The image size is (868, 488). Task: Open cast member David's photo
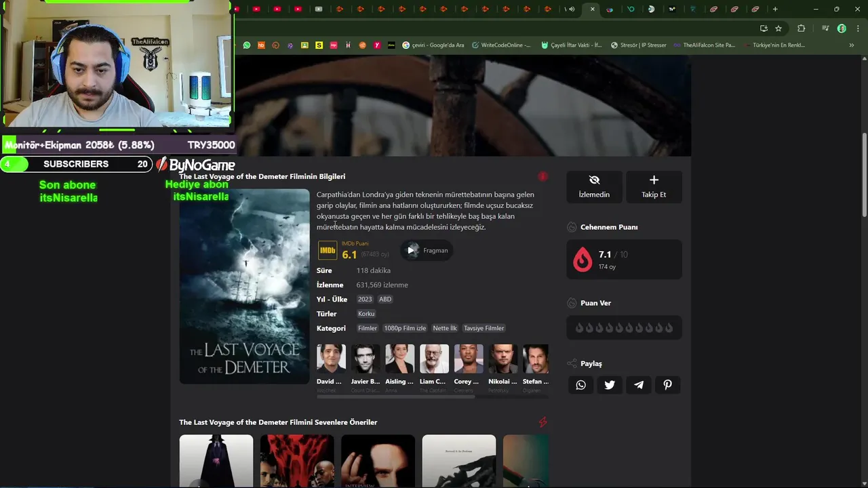click(331, 359)
